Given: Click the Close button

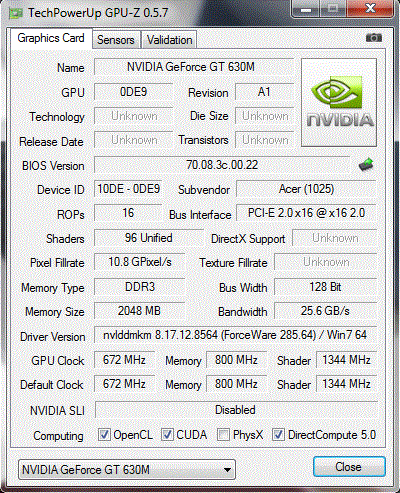Looking at the screenshot, I should (x=349, y=467).
